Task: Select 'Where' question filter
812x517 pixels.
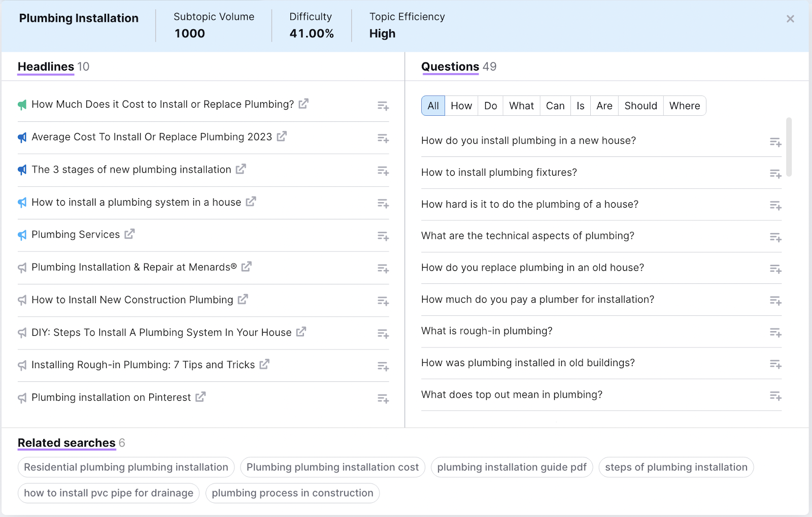Action: tap(684, 106)
